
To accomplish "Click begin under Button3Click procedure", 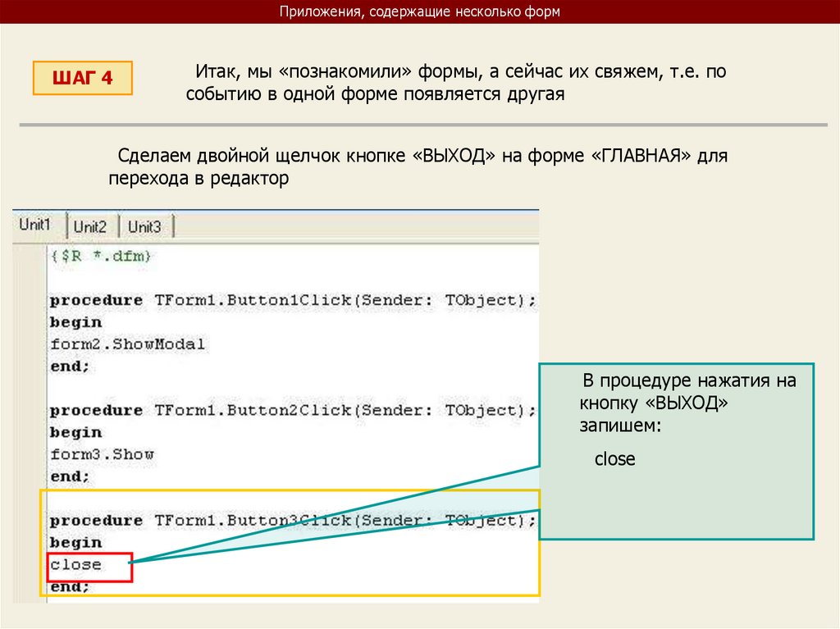I will pyautogui.click(x=75, y=543).
